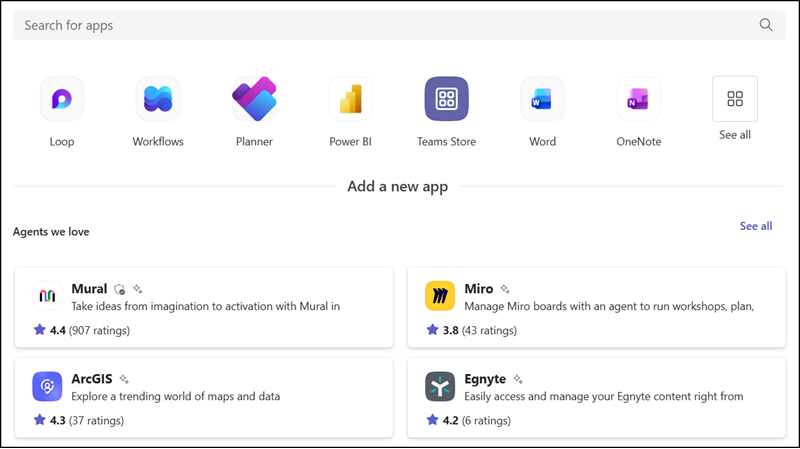
Task: Click the 'See all' label under grid icon
Action: pos(735,135)
